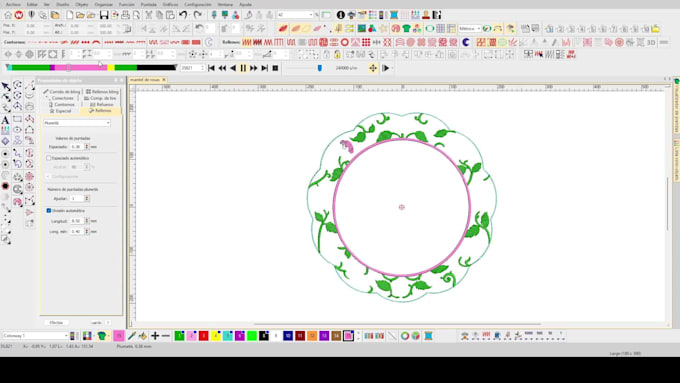Jump to start of stitch playback

pyautogui.click(x=211, y=68)
